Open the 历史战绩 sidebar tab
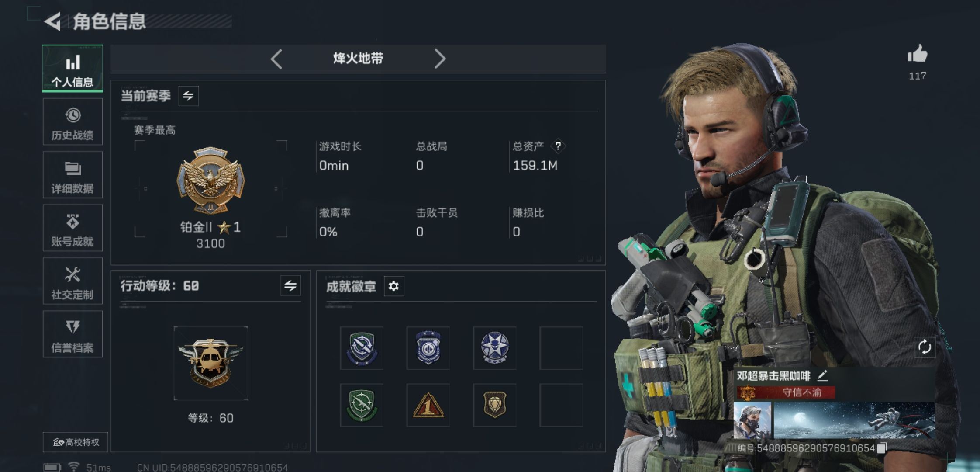This screenshot has height=472, width=980. [72, 122]
